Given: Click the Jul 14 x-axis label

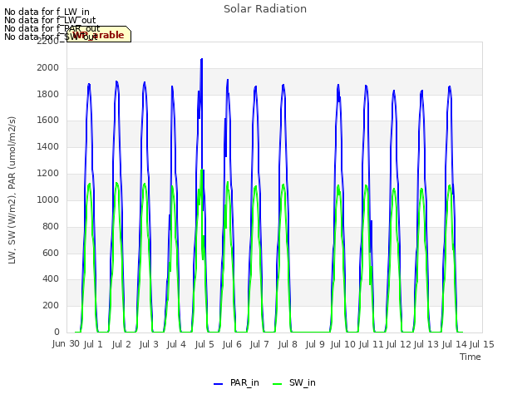Looking at the screenshot, I should coord(455,345).
